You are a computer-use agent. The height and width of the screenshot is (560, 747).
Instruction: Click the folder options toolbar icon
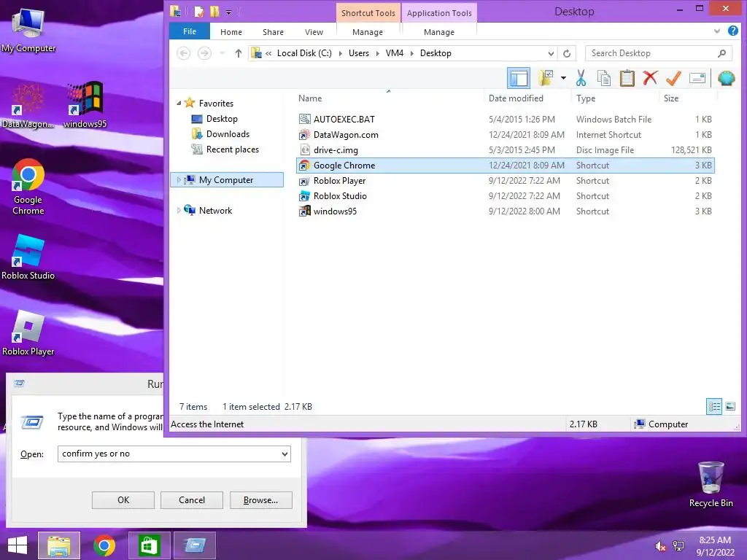[x=546, y=78]
